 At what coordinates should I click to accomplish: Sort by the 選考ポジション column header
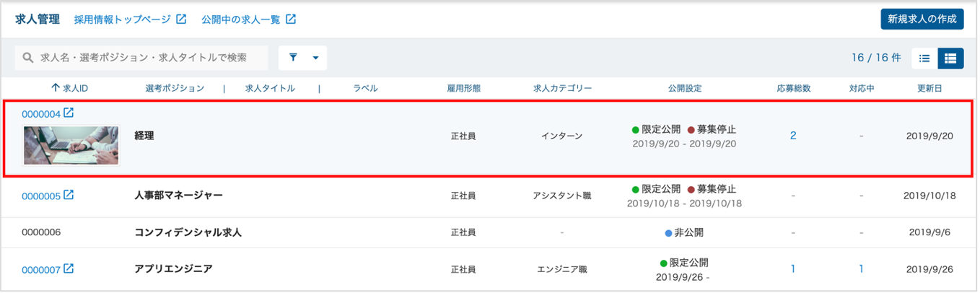click(x=175, y=88)
